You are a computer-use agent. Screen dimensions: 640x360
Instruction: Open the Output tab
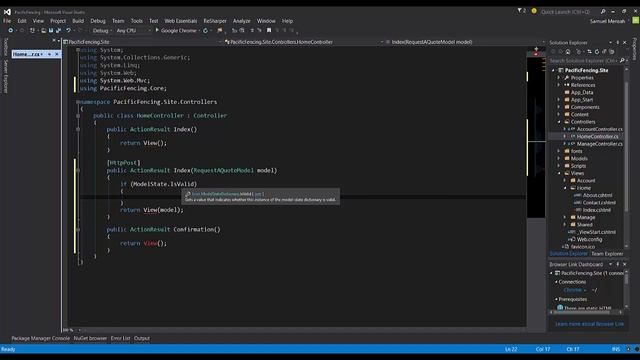[142, 338]
